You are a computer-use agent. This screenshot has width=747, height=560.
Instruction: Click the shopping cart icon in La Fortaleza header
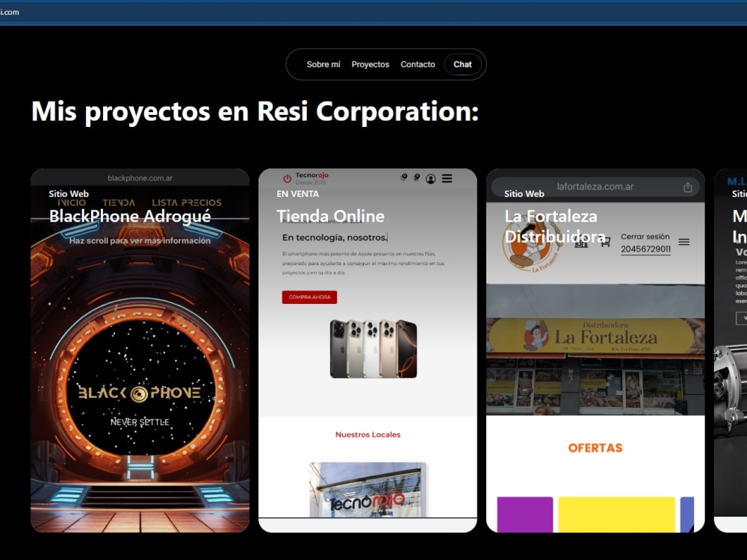(606, 242)
